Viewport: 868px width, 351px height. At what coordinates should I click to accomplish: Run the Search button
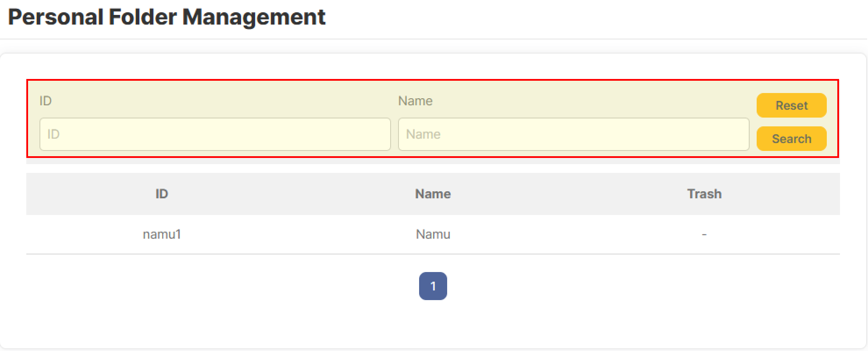(791, 139)
